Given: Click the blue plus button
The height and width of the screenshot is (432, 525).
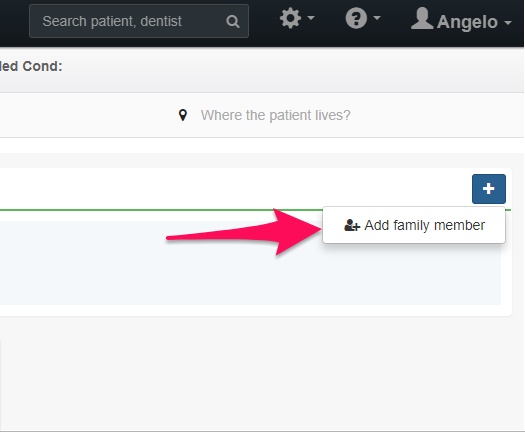Looking at the screenshot, I should tap(489, 189).
